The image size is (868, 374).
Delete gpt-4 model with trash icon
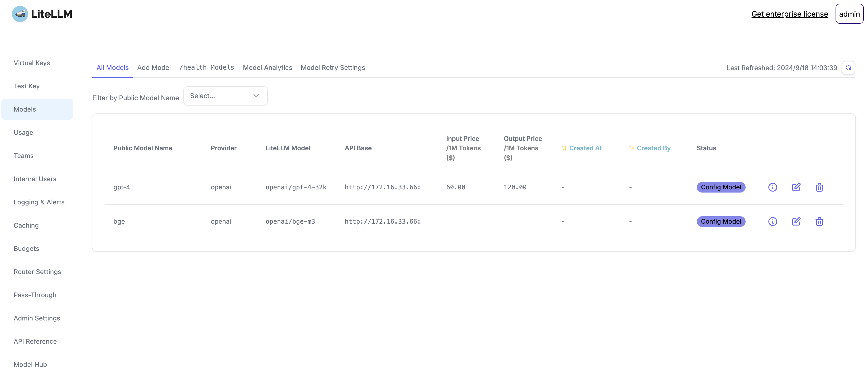pyautogui.click(x=819, y=187)
